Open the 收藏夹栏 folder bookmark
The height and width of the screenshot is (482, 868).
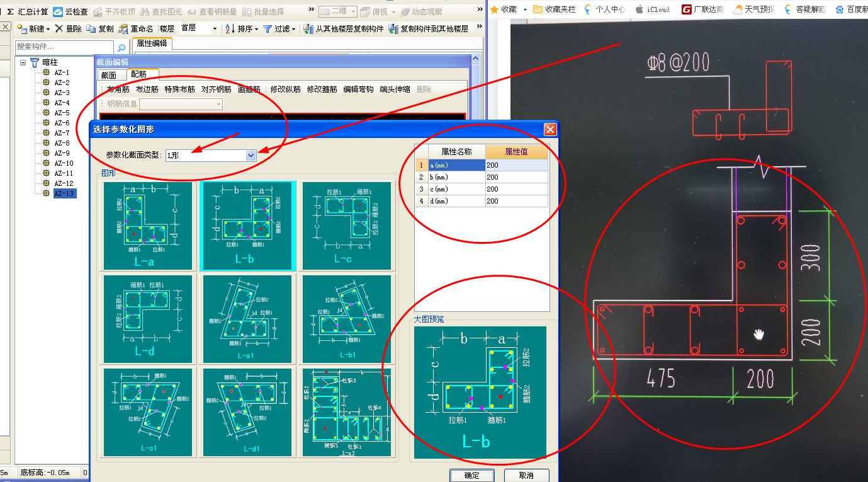click(x=554, y=9)
